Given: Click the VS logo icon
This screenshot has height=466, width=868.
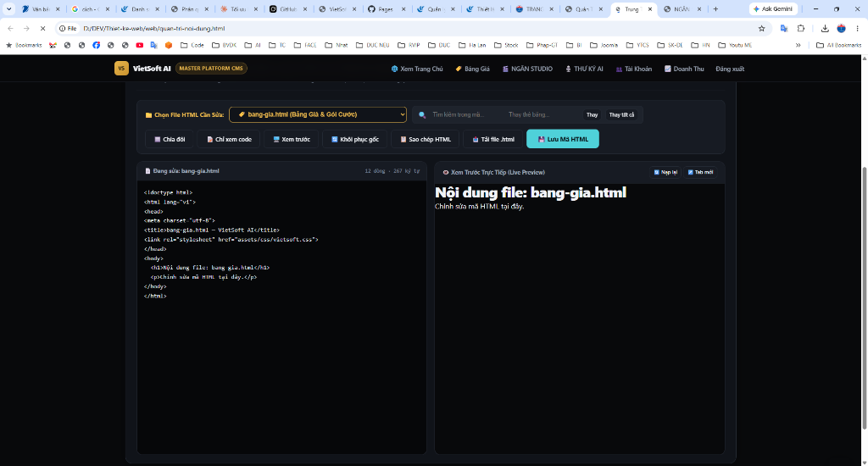Looking at the screenshot, I should pos(121,68).
